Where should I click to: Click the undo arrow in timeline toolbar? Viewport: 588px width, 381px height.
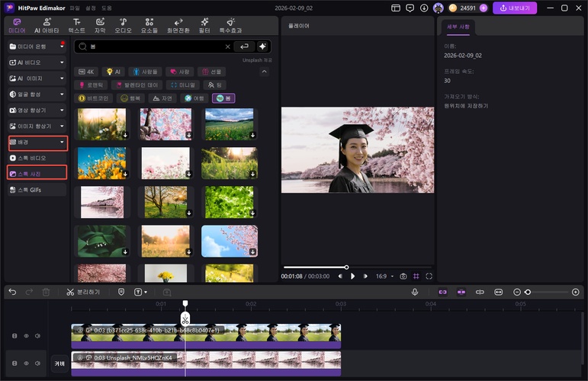(11, 292)
